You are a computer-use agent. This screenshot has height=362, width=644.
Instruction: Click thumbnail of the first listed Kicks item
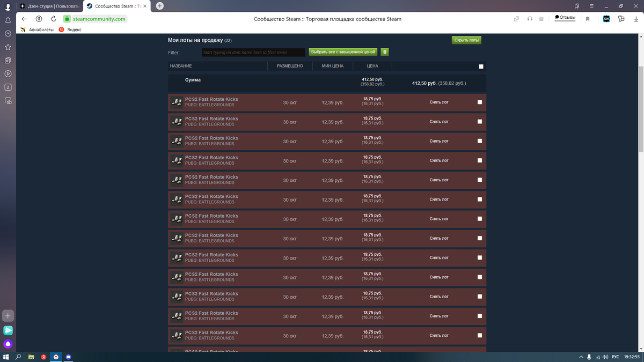click(177, 102)
